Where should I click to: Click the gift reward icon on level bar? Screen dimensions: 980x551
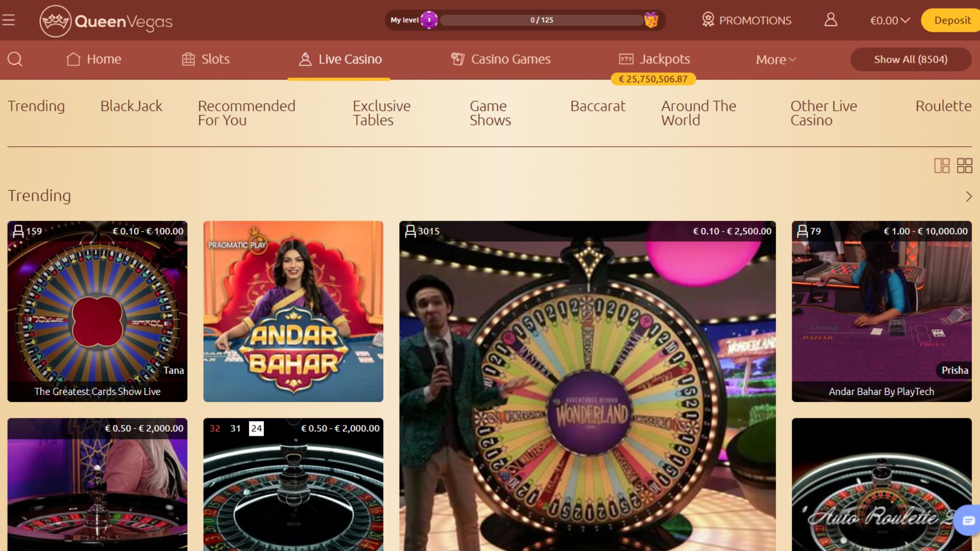(x=651, y=20)
